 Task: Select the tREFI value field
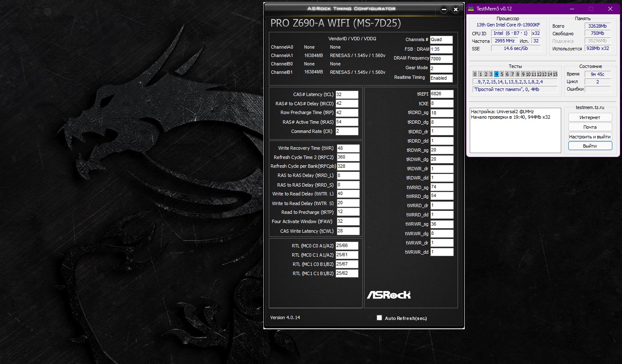442,94
